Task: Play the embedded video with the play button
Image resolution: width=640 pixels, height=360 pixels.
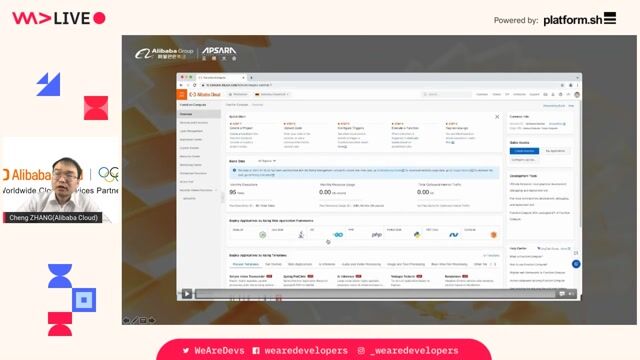Action: click(x=187, y=293)
